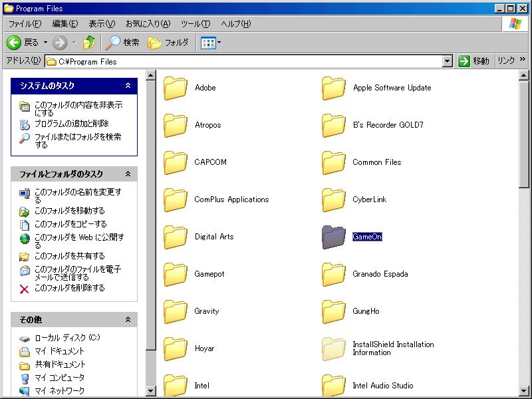Select InstallShield Installation Information folder
Image resolution: width=532 pixels, height=399 pixels.
pyautogui.click(x=334, y=348)
